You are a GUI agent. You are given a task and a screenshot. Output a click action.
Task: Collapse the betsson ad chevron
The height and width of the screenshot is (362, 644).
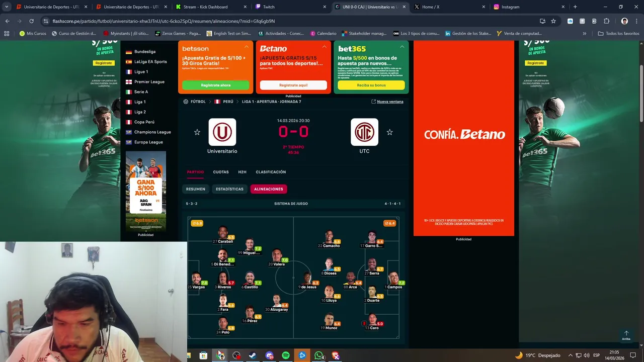click(247, 47)
